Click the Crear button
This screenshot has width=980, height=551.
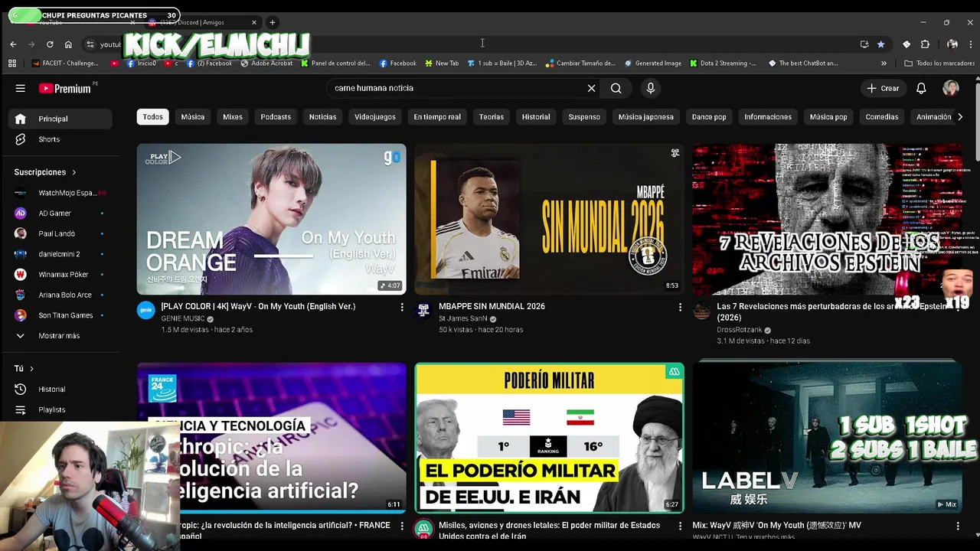pos(883,88)
